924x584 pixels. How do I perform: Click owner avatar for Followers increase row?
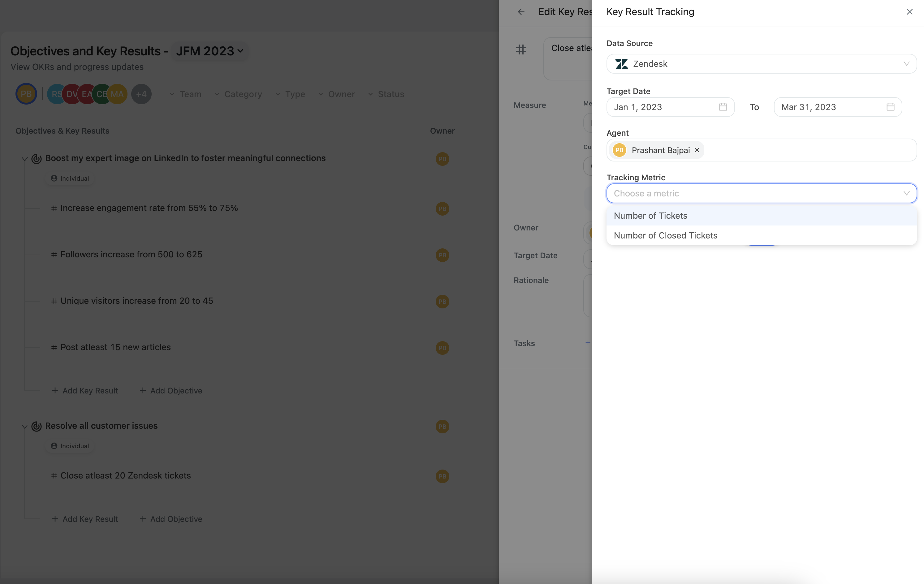coord(442,255)
